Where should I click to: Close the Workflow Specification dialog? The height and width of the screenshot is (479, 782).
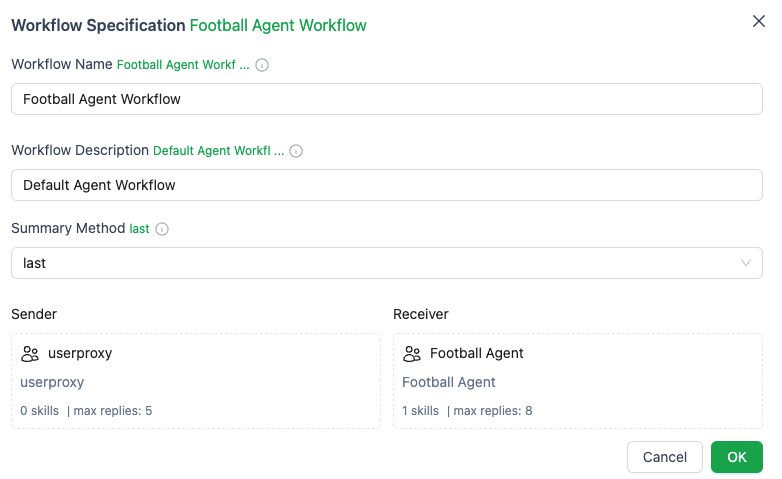click(x=759, y=21)
